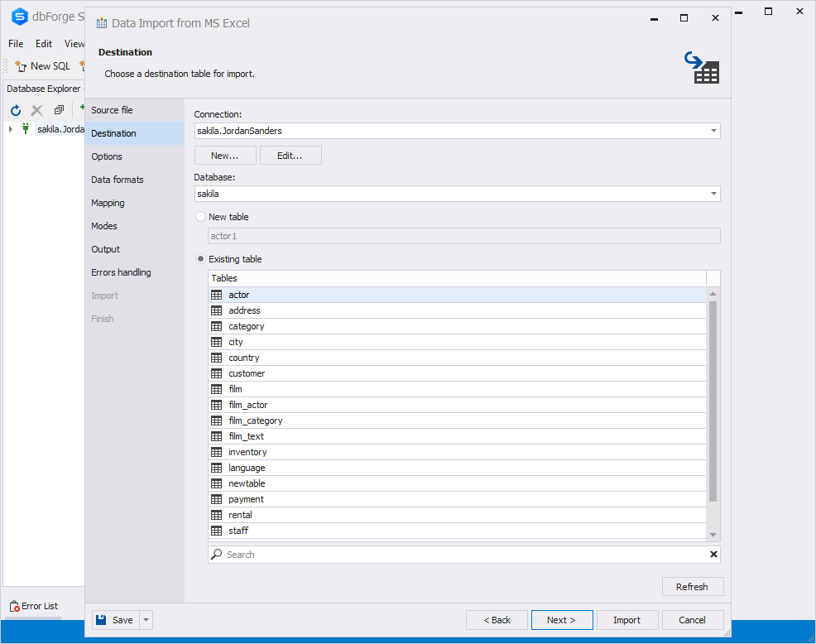Click the table icon next to actor
Viewport: 816px width, 644px height.
pos(217,295)
